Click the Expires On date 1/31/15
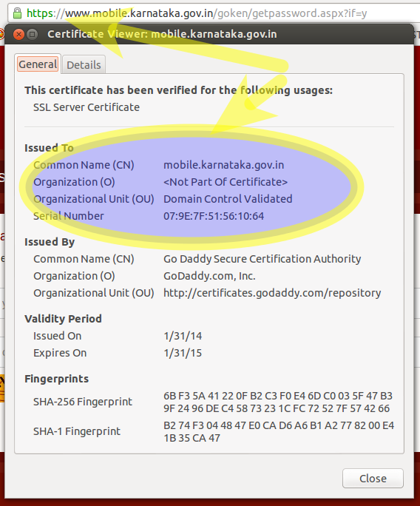 pyautogui.click(x=183, y=353)
